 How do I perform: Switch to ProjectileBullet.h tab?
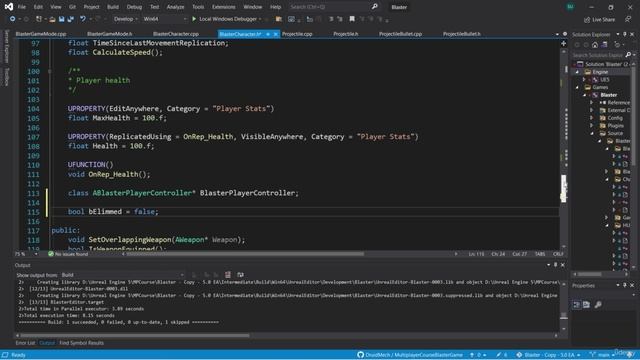coord(462,34)
